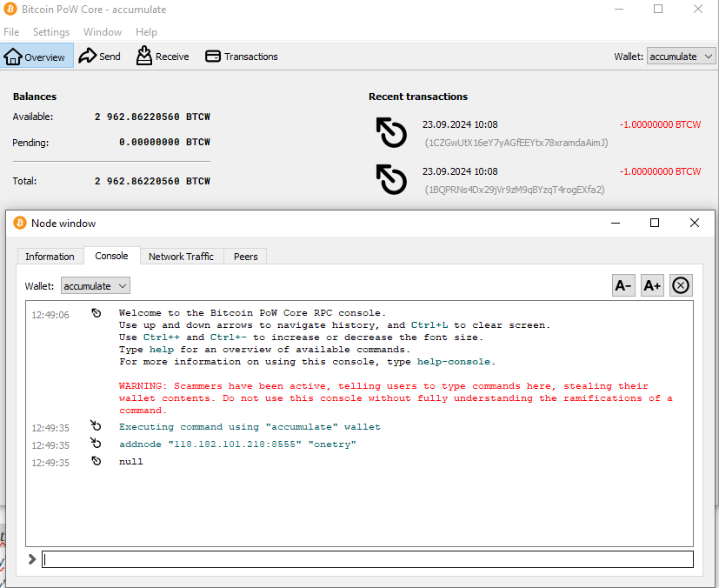Click the Available balance value
Image resolution: width=719 pixels, height=588 pixels.
pyautogui.click(x=152, y=117)
